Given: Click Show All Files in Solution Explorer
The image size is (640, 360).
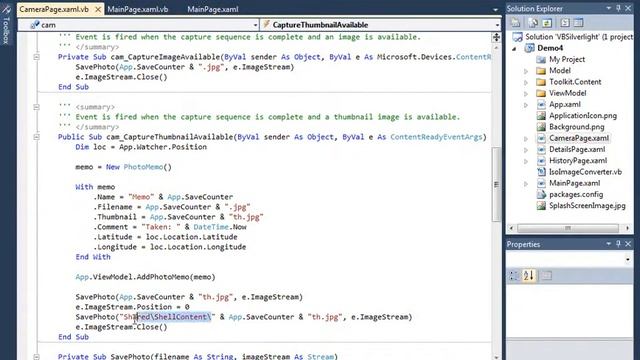Looking at the screenshot, I should [533, 23].
